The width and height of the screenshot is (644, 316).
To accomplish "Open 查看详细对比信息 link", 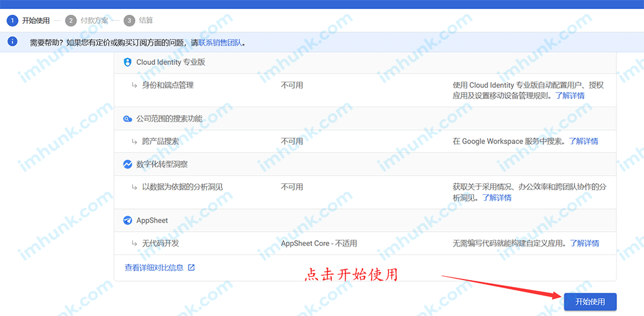I will point(154,268).
